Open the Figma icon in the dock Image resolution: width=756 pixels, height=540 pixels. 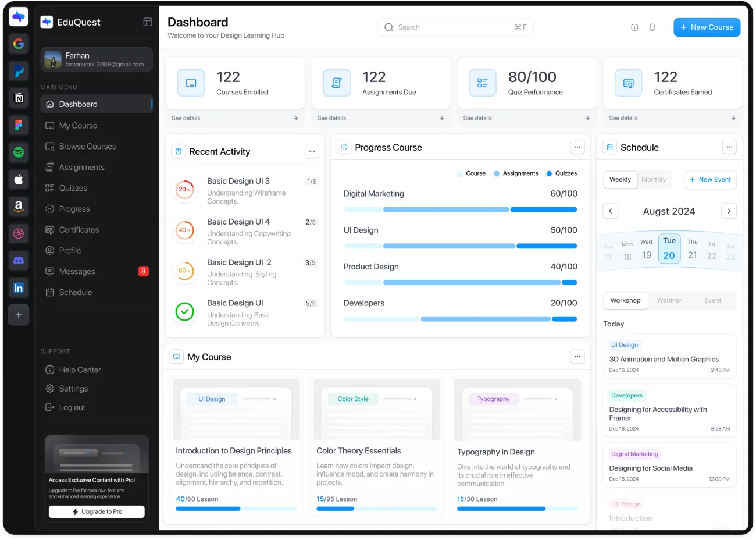19,125
